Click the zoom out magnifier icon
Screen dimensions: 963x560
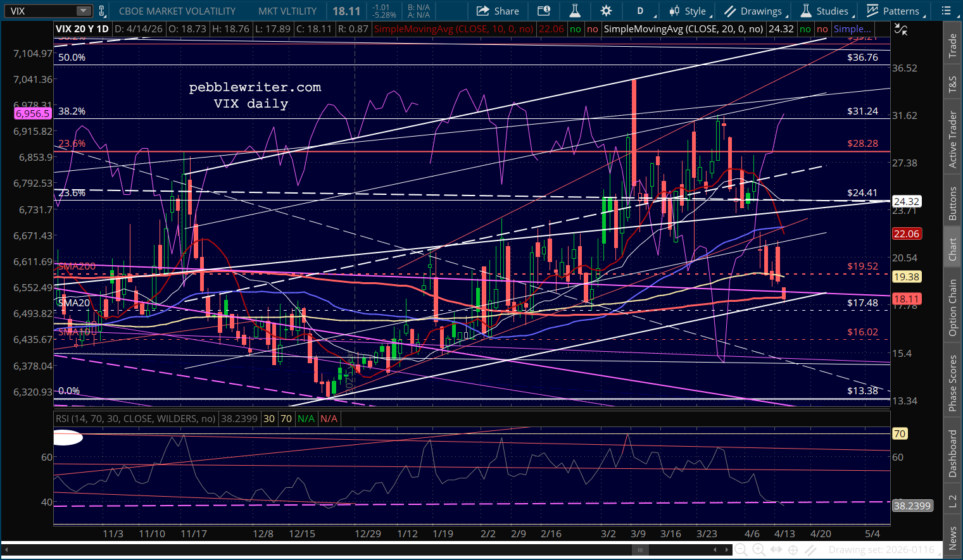(x=740, y=550)
